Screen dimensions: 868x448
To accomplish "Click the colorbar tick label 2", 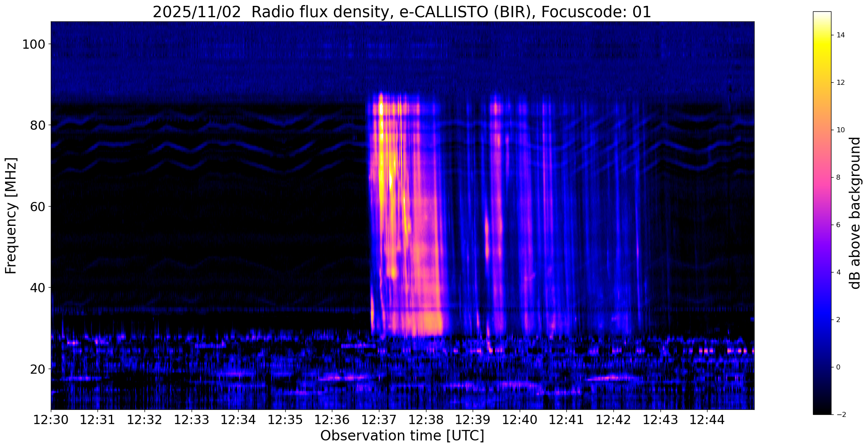I will pyautogui.click(x=839, y=320).
